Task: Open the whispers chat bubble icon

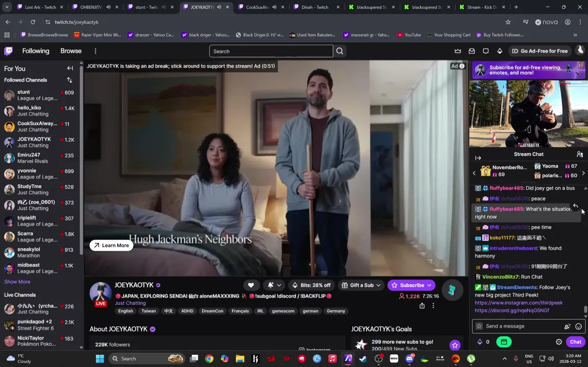Action: 486,51
